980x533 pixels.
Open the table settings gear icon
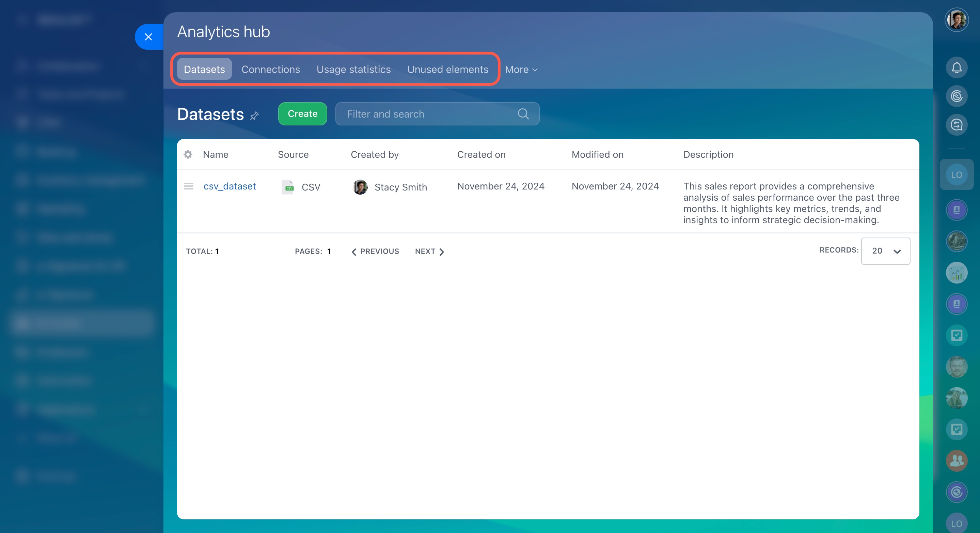point(188,154)
